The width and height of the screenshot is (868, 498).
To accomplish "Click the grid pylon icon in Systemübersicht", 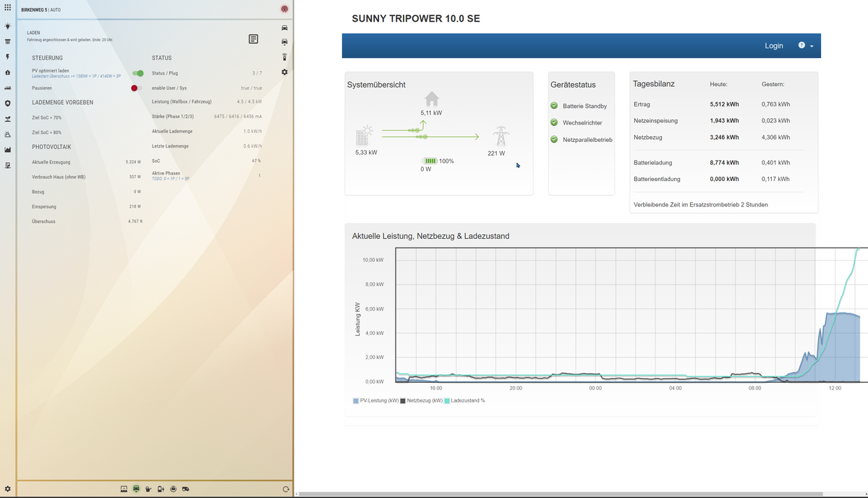I will [x=500, y=136].
